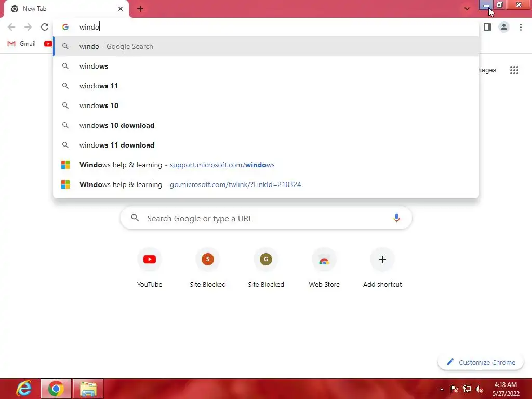Viewport: 532px width, 399px height.
Task: Open the G Site Blocked shortcut
Action: point(266,268)
